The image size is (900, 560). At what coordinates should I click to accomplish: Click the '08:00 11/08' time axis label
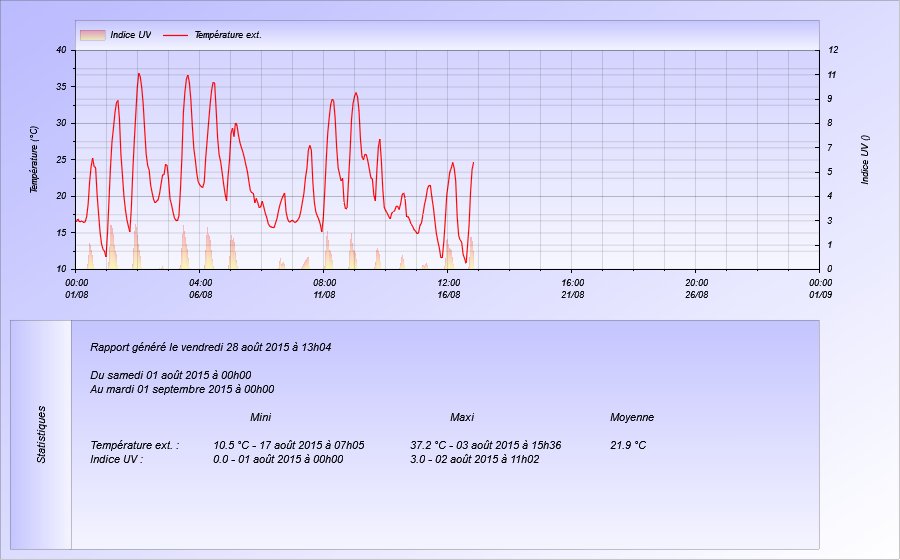point(324,289)
